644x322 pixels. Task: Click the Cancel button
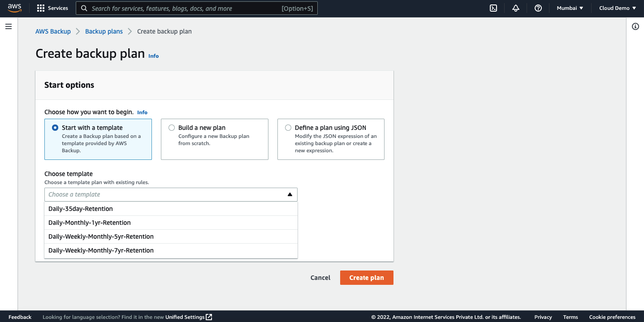pyautogui.click(x=320, y=278)
